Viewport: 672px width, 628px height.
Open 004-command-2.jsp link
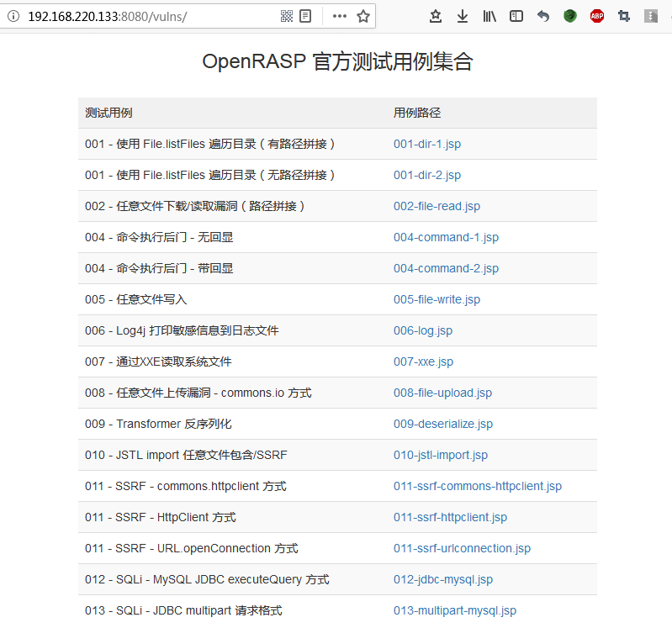click(x=446, y=268)
